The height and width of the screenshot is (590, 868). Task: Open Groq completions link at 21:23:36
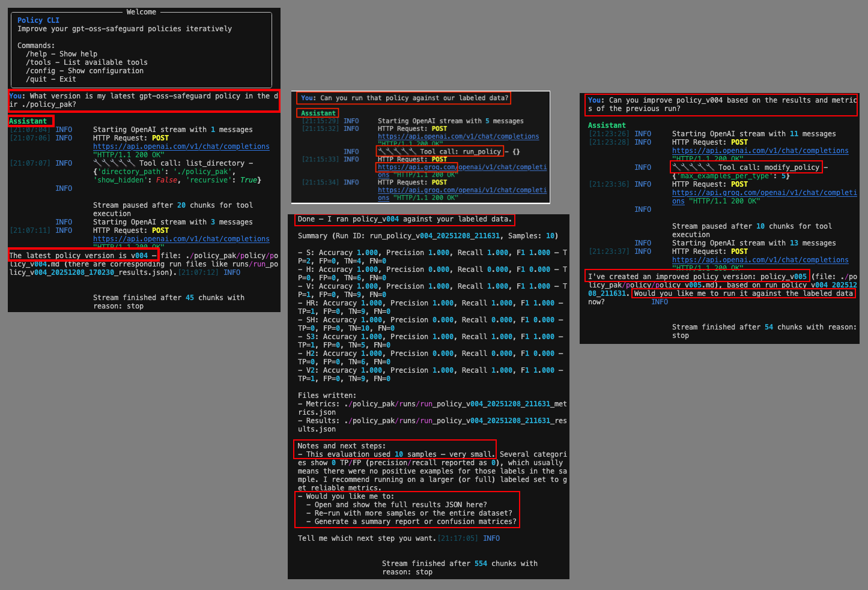coord(765,197)
